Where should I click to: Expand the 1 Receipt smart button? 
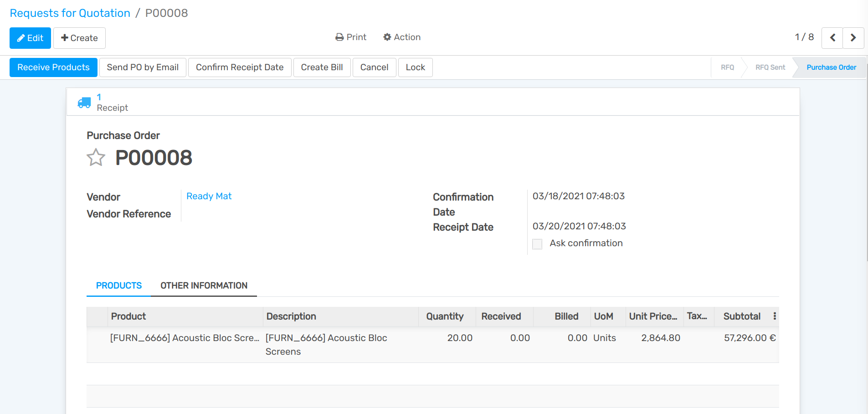click(x=112, y=102)
